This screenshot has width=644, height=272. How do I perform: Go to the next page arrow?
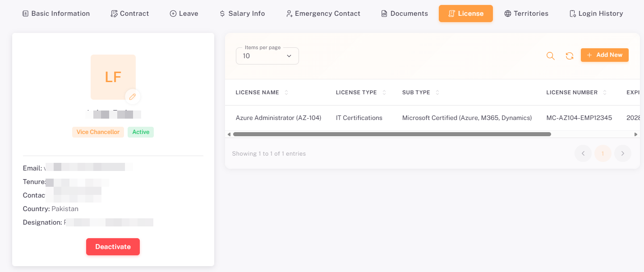click(x=623, y=153)
